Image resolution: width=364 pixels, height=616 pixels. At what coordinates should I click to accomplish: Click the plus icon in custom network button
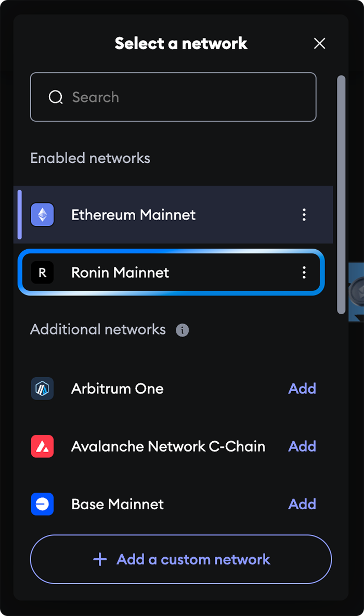(x=100, y=559)
